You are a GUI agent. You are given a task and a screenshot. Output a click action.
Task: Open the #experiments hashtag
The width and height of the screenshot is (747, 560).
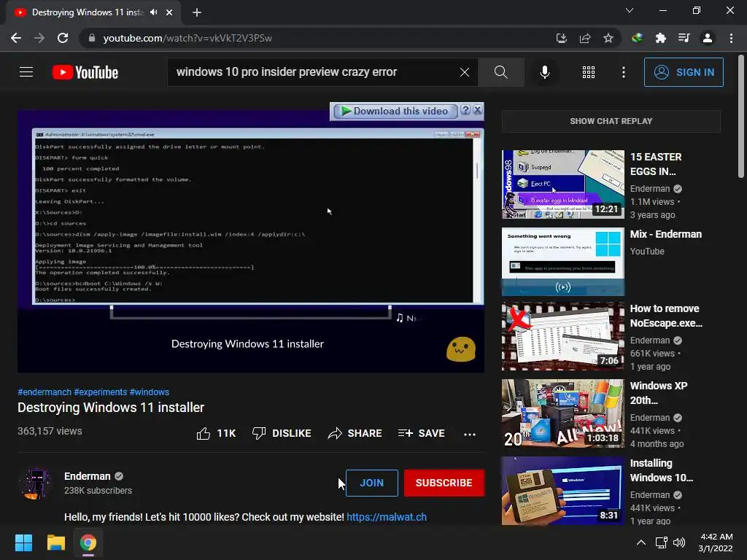pos(101,392)
